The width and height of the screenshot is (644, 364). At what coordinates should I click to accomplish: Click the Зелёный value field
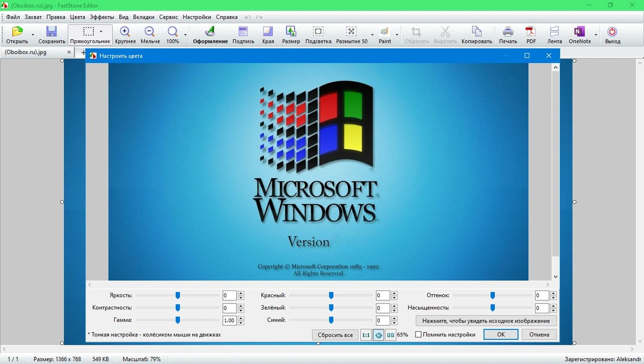click(x=383, y=308)
